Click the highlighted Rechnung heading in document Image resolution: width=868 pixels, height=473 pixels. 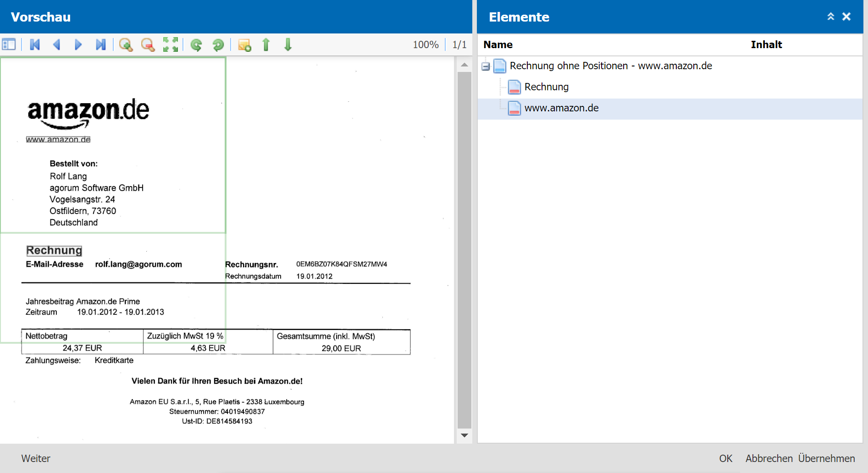click(x=54, y=250)
